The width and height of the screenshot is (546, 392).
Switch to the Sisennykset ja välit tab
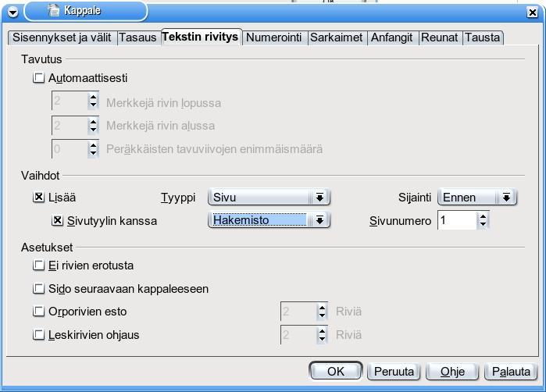pos(62,37)
